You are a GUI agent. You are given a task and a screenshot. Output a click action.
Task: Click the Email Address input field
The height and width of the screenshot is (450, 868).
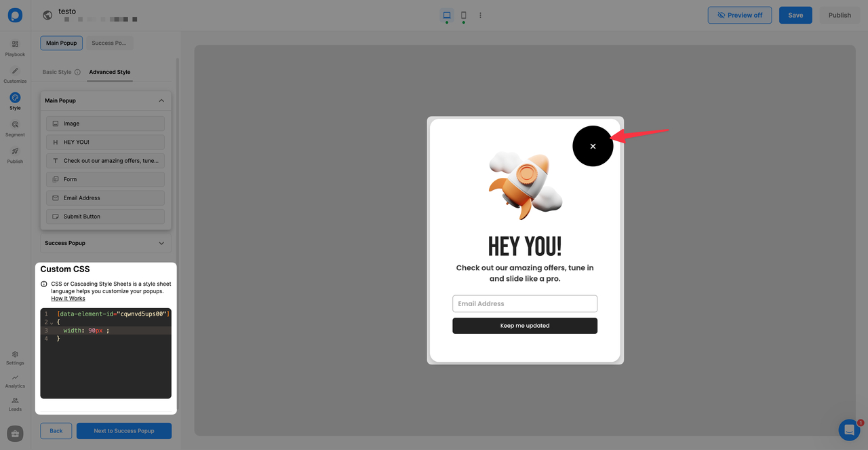coord(524,303)
